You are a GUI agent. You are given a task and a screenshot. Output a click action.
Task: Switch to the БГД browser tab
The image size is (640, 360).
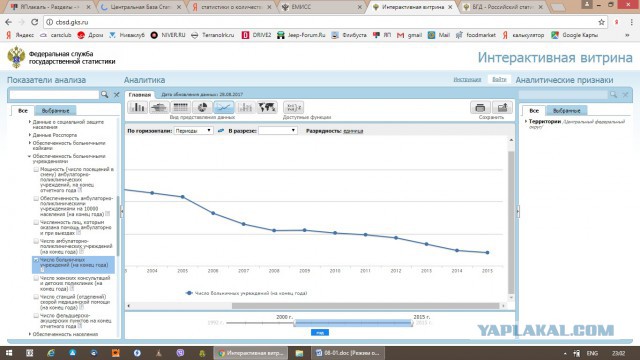502,7
